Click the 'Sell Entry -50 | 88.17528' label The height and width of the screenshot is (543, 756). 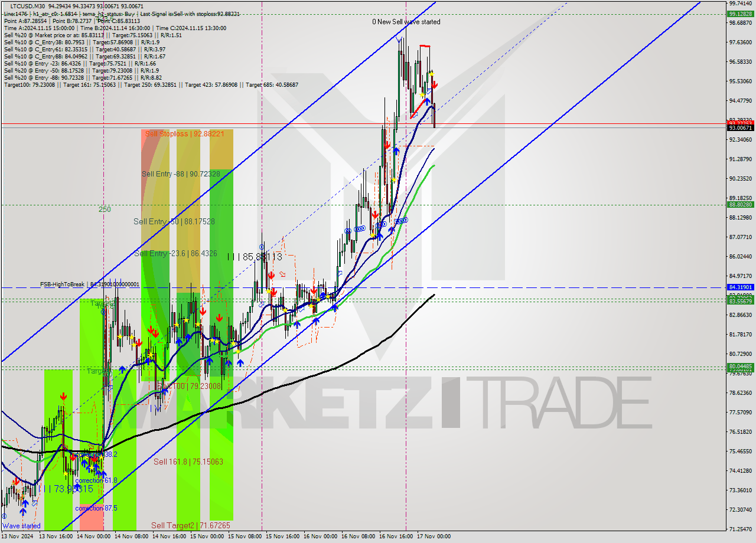pyautogui.click(x=174, y=221)
